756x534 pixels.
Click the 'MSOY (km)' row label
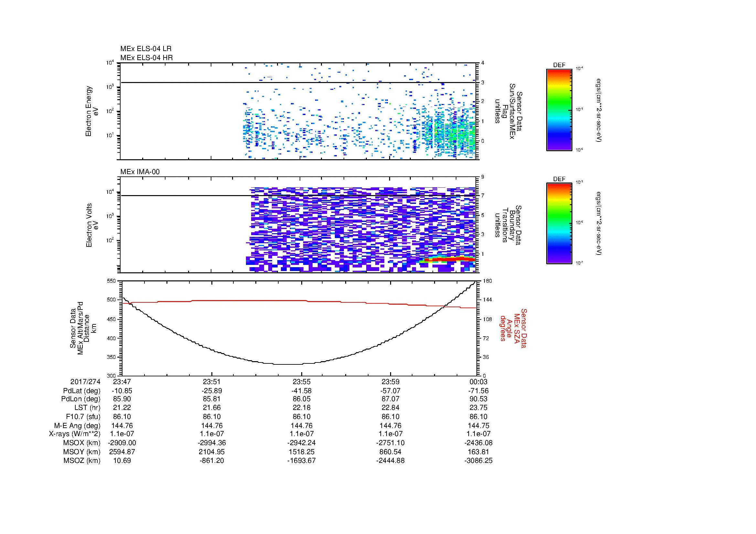click(x=82, y=452)
